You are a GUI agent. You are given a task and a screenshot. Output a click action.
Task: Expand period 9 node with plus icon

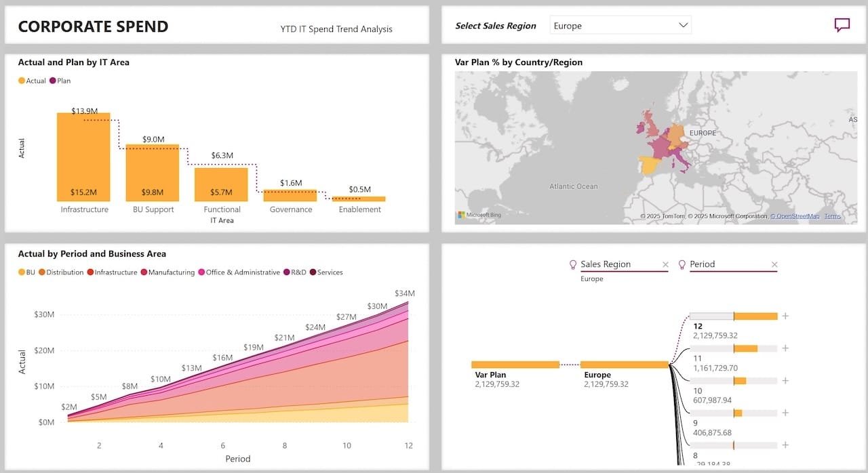[x=785, y=413]
